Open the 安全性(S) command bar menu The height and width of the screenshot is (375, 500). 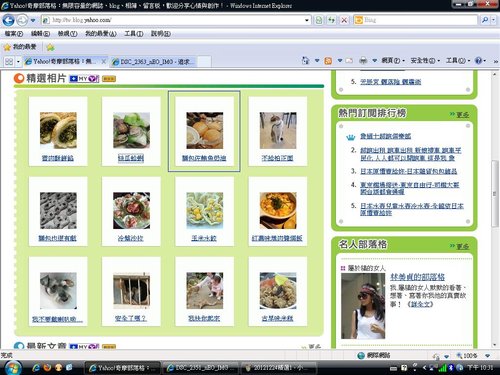click(x=425, y=61)
